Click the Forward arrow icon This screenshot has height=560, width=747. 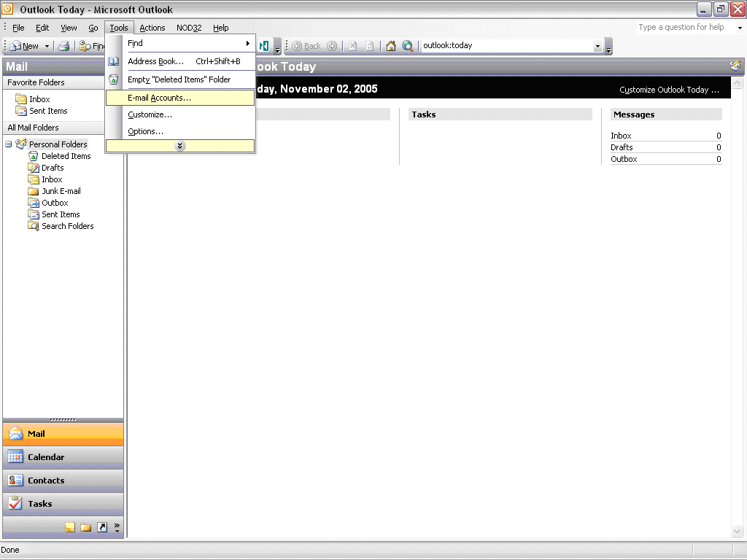332,46
